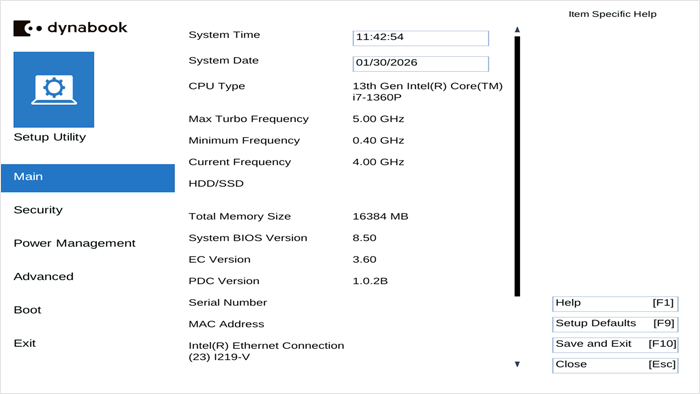
Task: Click the Setup Utility gear laptop icon
Action: [x=54, y=90]
